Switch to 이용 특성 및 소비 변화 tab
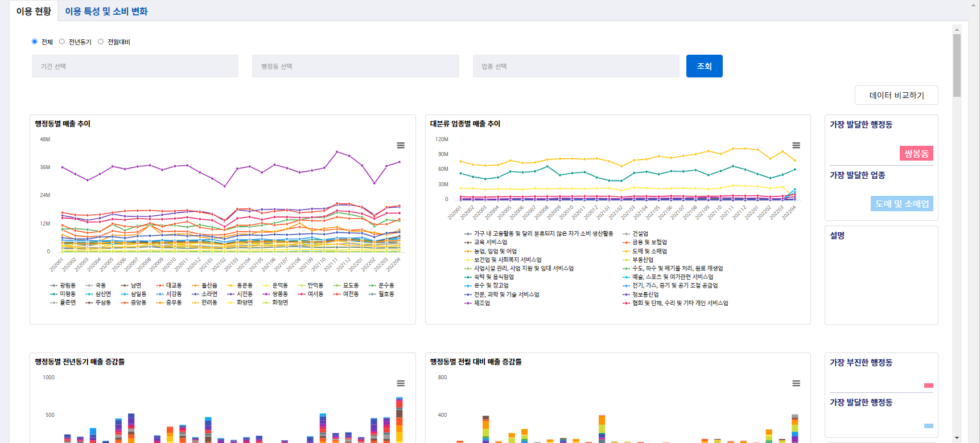Viewport: 980px width, 443px height. coord(106,11)
